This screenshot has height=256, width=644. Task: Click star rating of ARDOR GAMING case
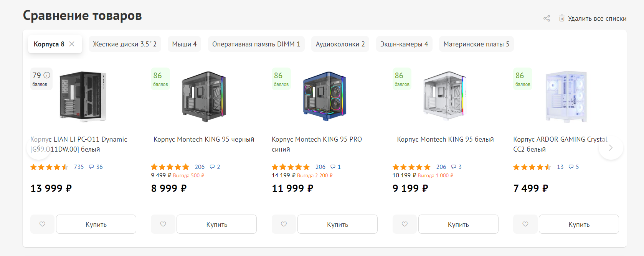(x=532, y=167)
